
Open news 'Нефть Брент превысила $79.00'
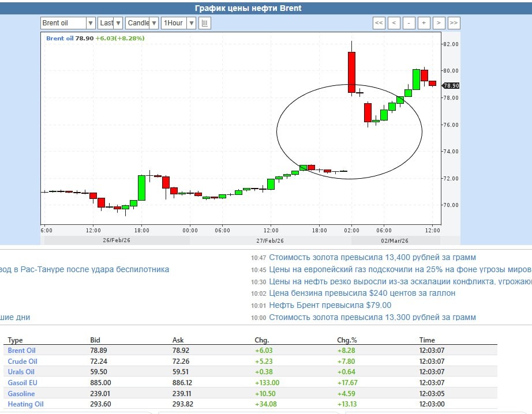pyautogui.click(x=330, y=305)
